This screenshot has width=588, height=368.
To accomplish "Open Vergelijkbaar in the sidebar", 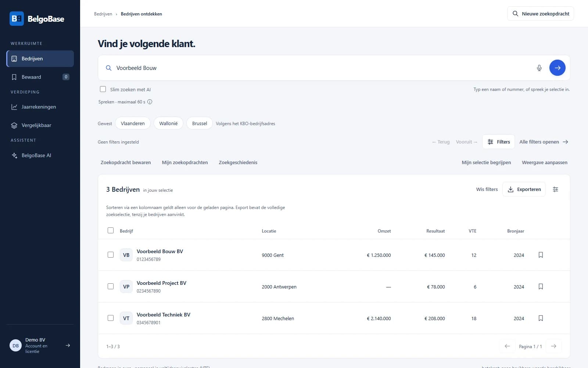I will (x=40, y=125).
